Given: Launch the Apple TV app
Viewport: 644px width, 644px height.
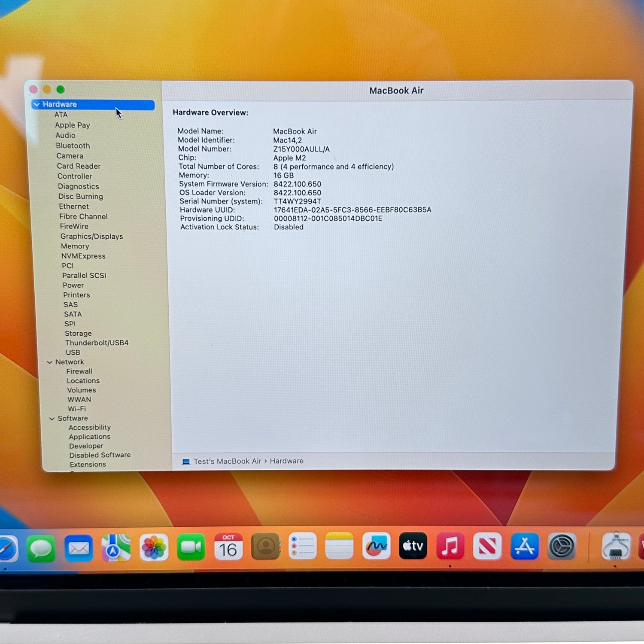Looking at the screenshot, I should (413, 546).
